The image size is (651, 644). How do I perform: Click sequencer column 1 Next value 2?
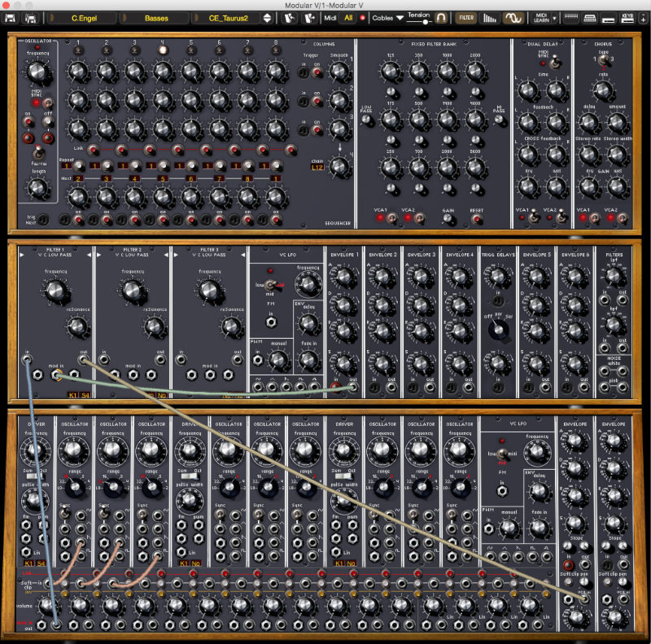point(78,178)
